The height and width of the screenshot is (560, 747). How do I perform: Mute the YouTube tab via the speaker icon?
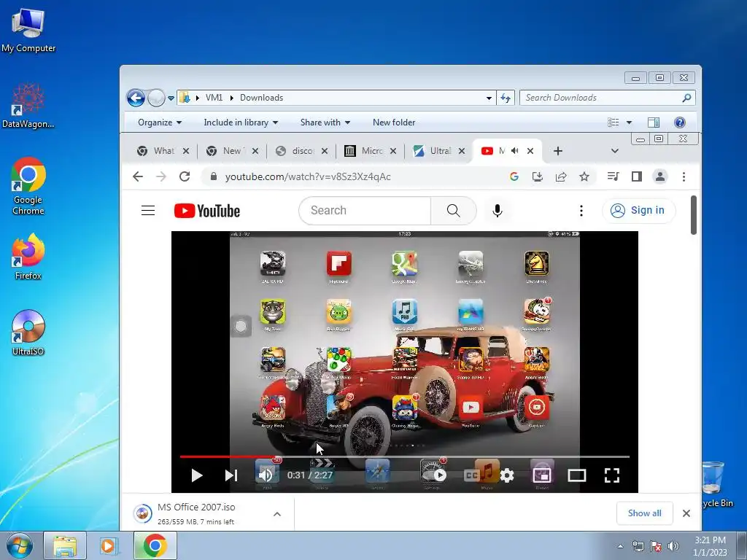[515, 151]
